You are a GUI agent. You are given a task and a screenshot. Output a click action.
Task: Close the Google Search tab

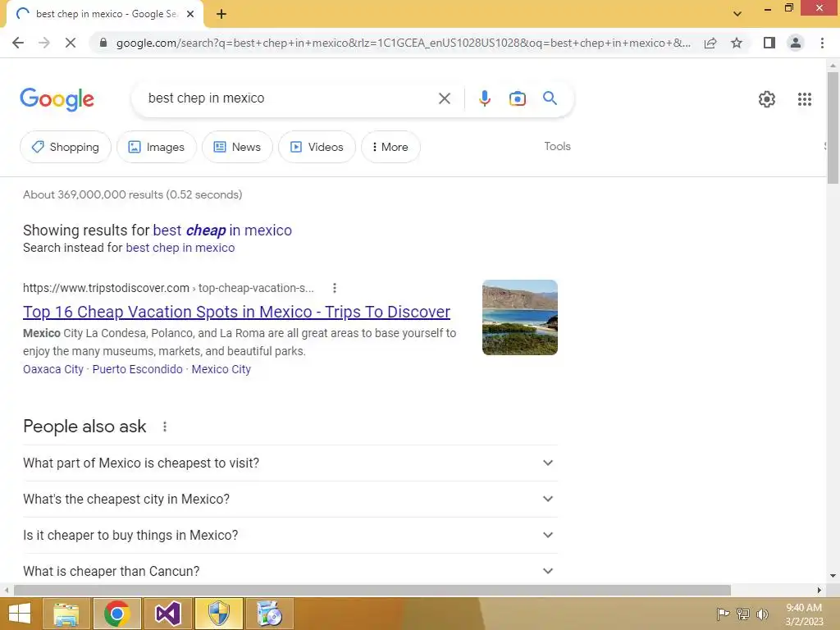[x=190, y=15]
